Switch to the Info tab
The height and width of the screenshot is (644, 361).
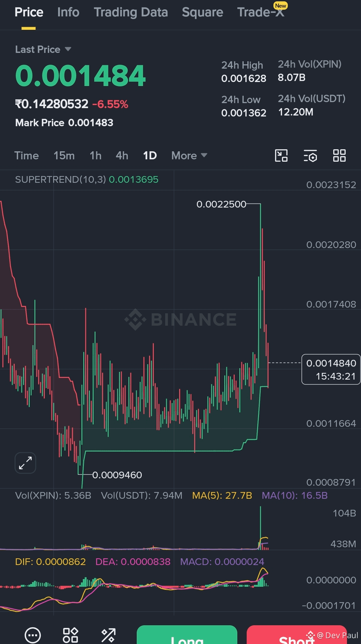pos(68,12)
